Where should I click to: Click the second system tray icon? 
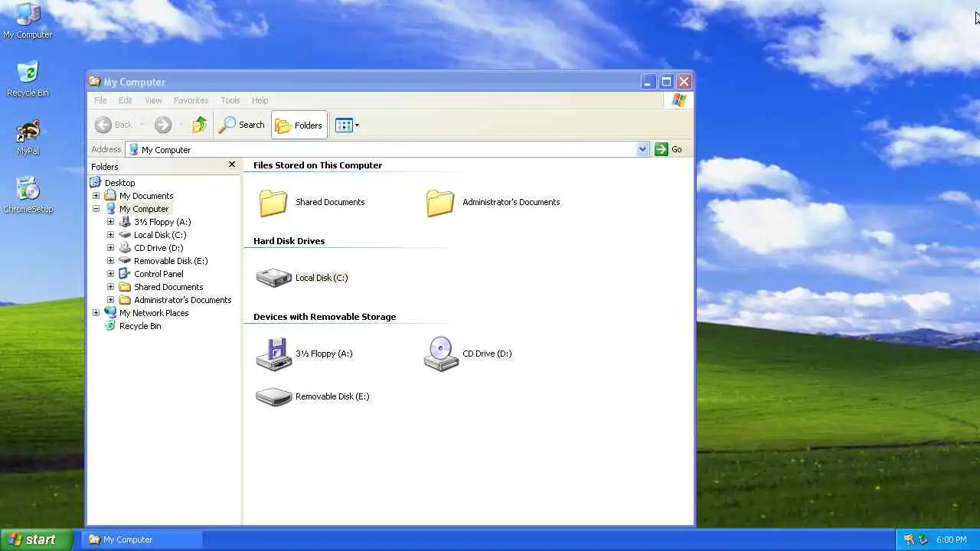[x=923, y=540]
